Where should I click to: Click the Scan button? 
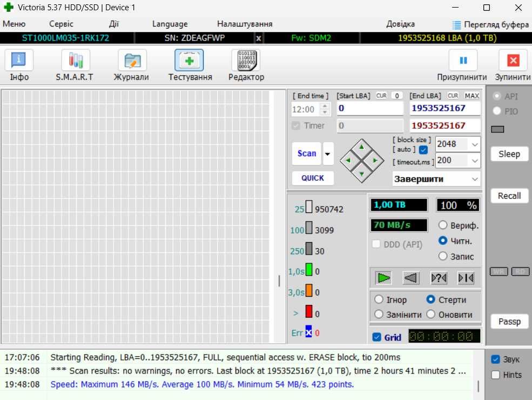307,154
